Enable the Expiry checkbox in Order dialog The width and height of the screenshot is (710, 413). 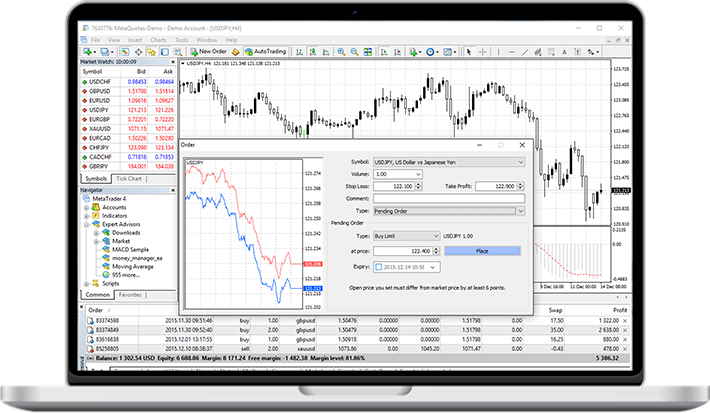click(377, 268)
